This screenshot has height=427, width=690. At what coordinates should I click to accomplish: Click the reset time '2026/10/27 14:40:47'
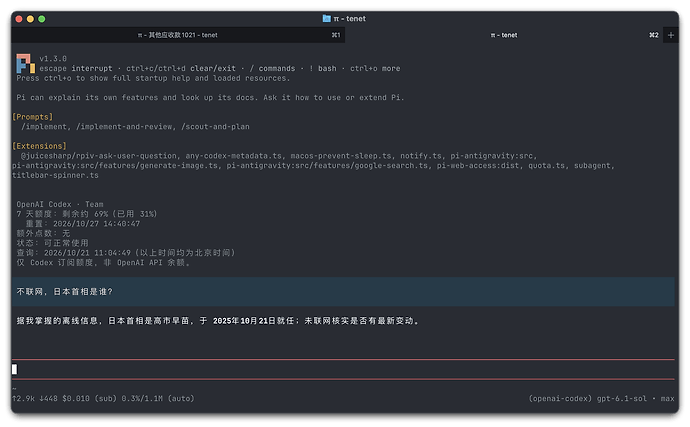point(96,224)
